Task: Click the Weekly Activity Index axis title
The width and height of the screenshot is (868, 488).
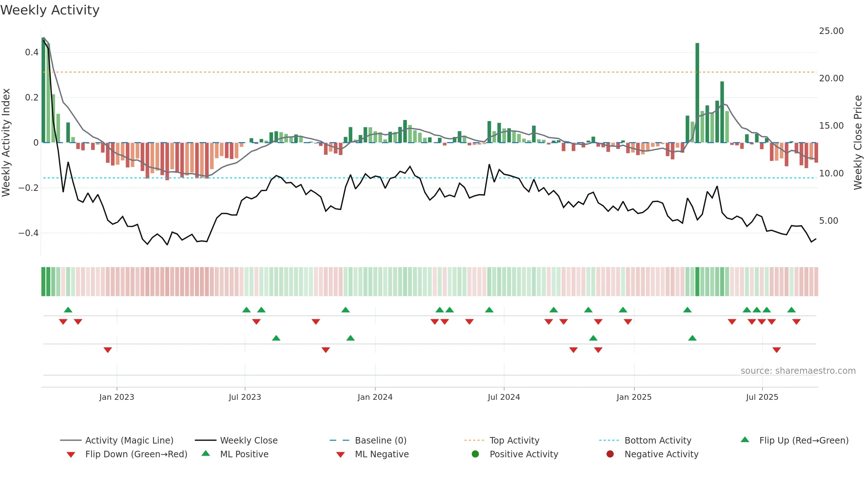Action: tap(6, 142)
